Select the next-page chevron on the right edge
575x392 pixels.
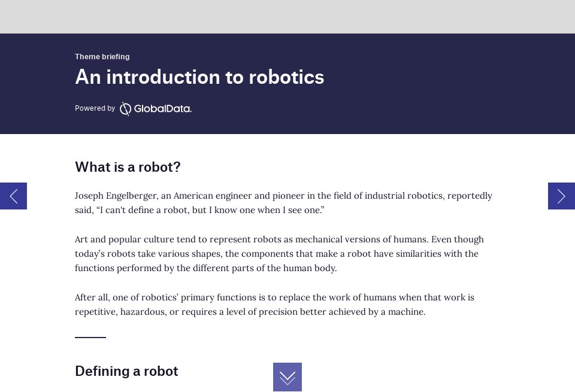[x=561, y=196]
